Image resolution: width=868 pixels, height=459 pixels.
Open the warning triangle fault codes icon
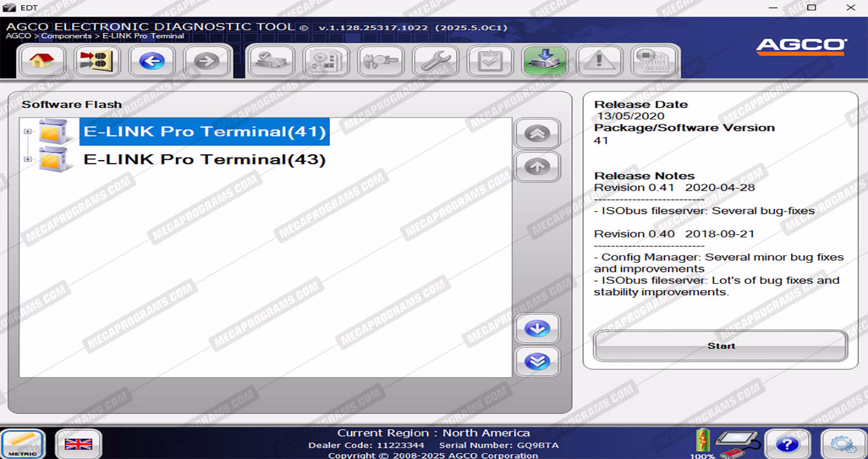[x=599, y=62]
